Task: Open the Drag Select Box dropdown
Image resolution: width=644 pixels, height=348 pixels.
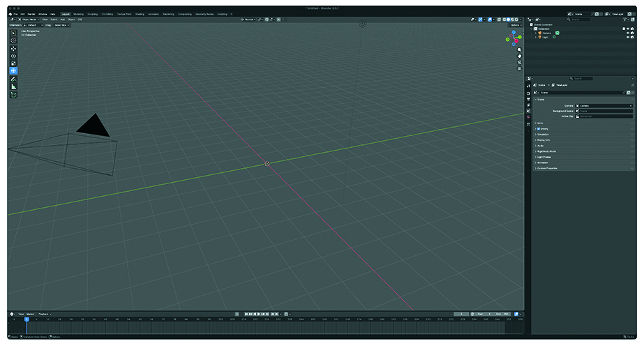Action: point(61,25)
